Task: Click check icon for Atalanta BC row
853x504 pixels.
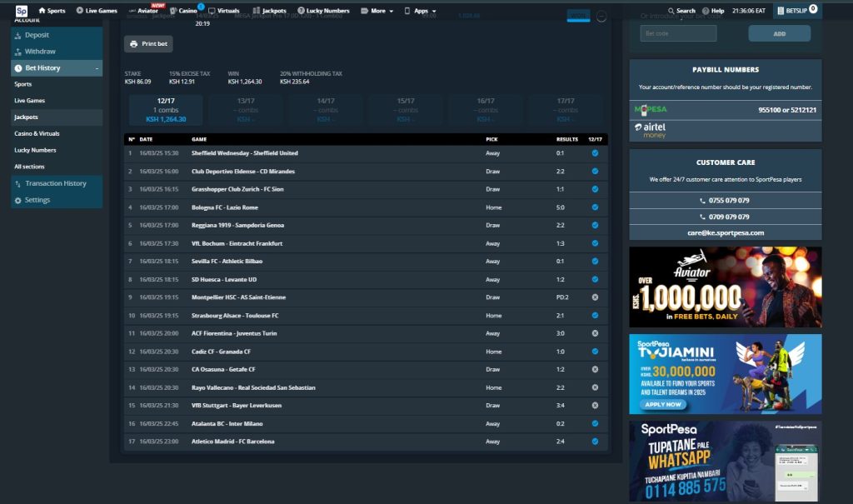Action: 595,423
